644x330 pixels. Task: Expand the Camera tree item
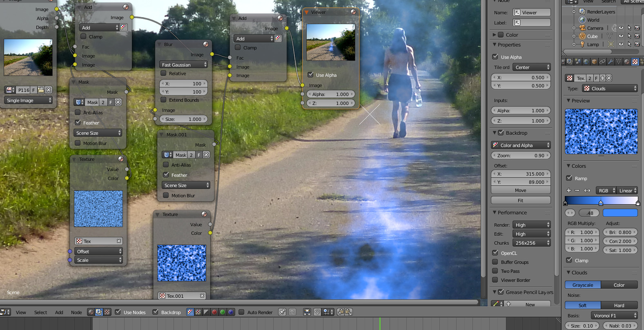point(574,28)
